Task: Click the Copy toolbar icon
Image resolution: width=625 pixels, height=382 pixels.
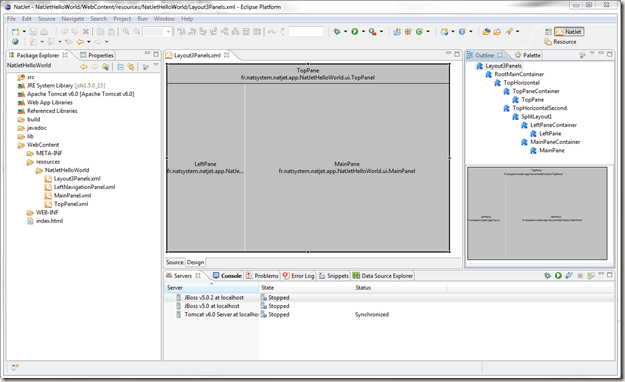Action: pos(100,32)
